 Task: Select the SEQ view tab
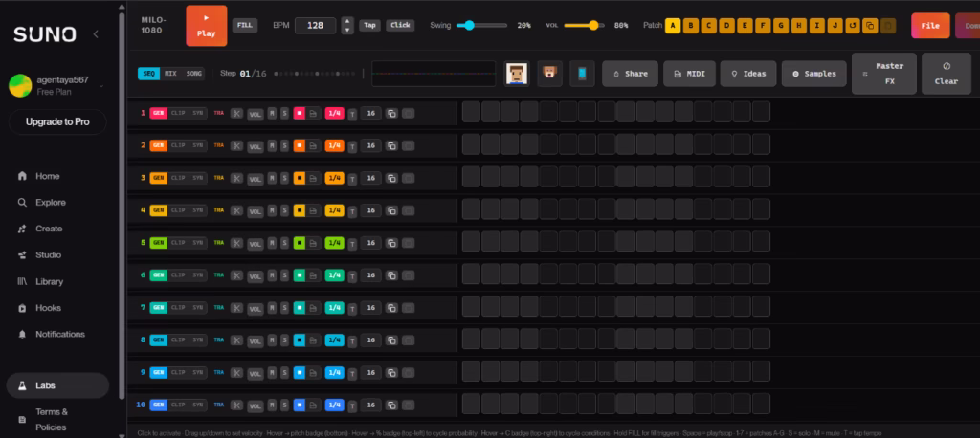click(148, 74)
